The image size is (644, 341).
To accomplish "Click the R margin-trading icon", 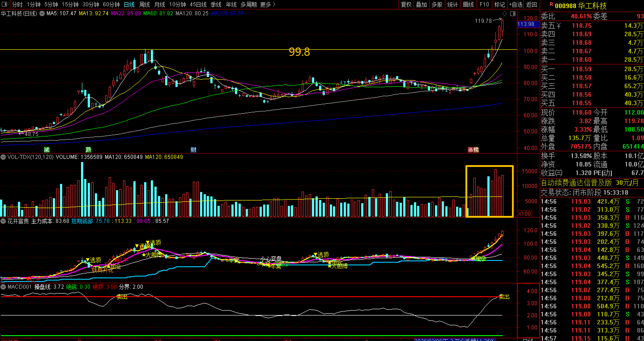I will pos(551,4).
